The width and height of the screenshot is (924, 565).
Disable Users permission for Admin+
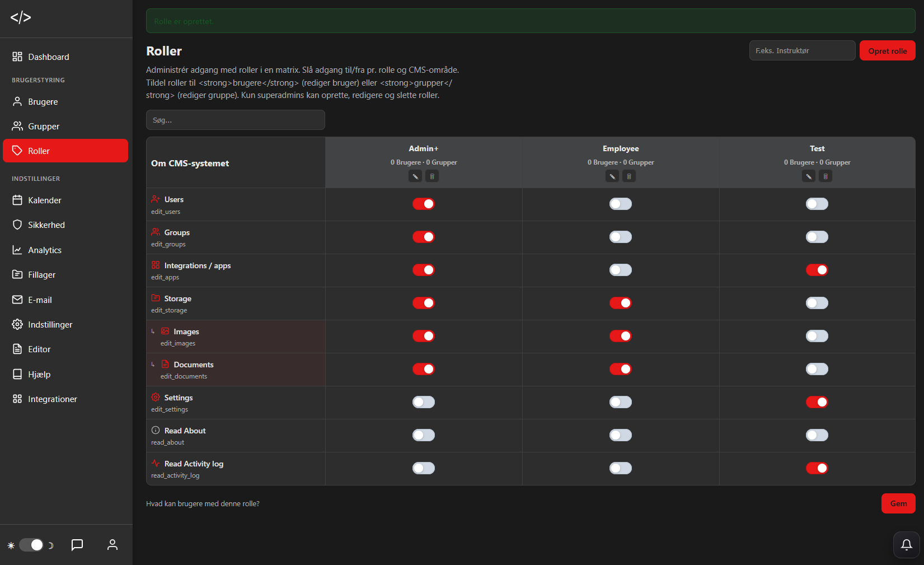pos(424,204)
